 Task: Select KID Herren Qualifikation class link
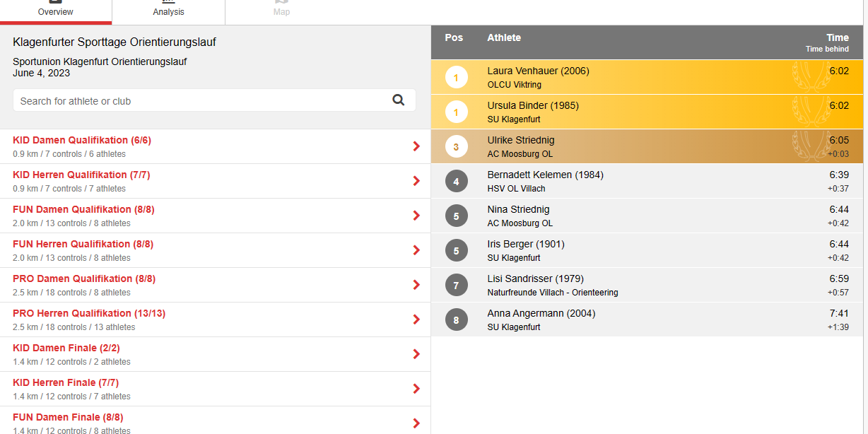(x=81, y=175)
